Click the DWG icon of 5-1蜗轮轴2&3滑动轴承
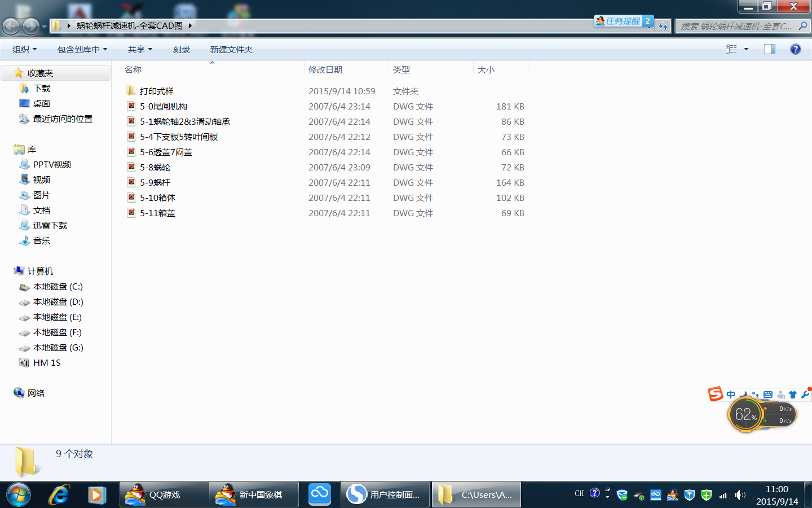This screenshot has width=812, height=508. 131,121
